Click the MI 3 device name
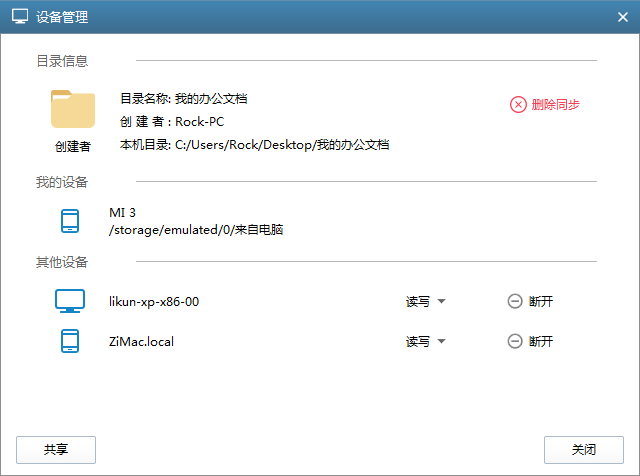This screenshot has width=640, height=476. [x=122, y=214]
